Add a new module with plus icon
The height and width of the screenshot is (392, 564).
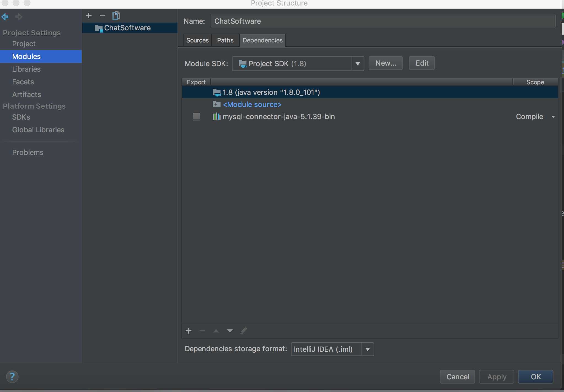point(89,16)
